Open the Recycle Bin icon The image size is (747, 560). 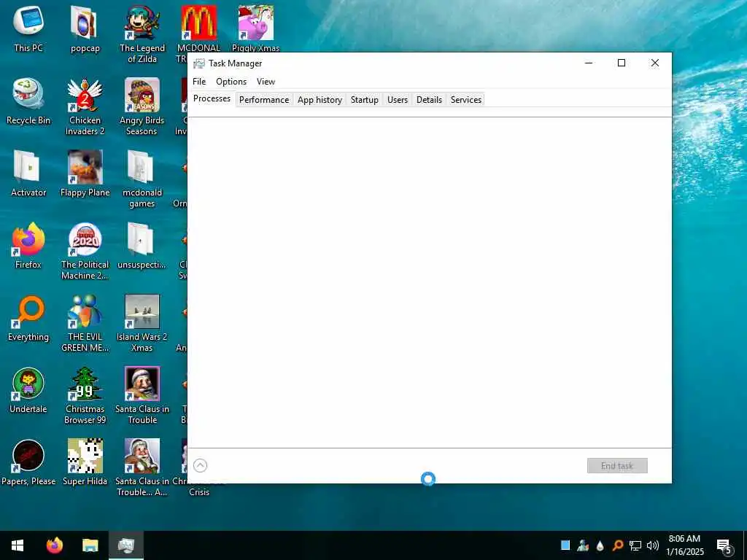point(28,101)
